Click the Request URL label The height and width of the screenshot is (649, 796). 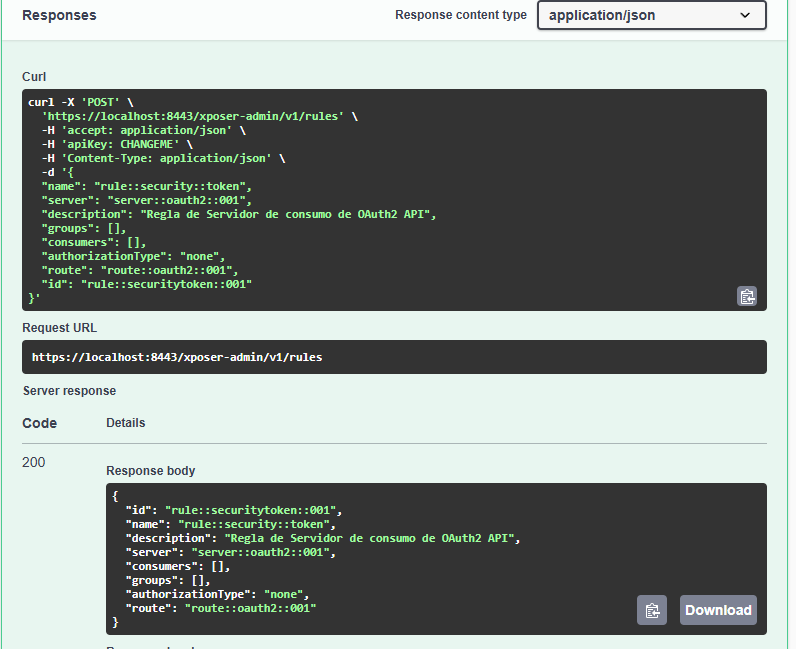(x=59, y=328)
